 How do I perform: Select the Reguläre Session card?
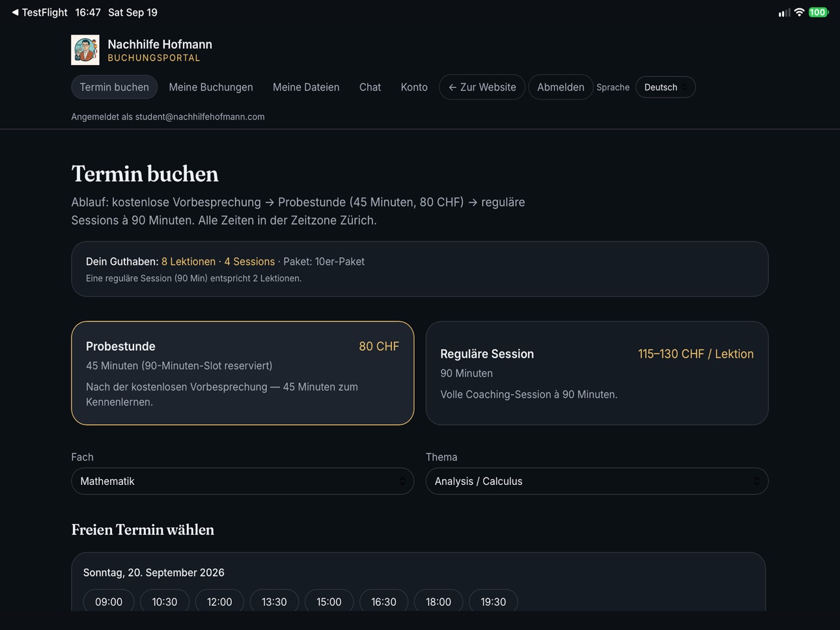pos(597,373)
